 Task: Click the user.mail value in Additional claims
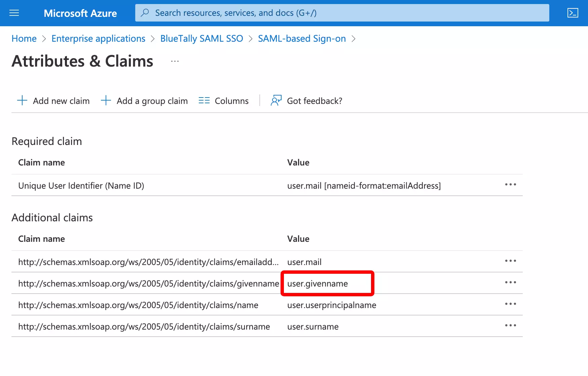pos(304,262)
